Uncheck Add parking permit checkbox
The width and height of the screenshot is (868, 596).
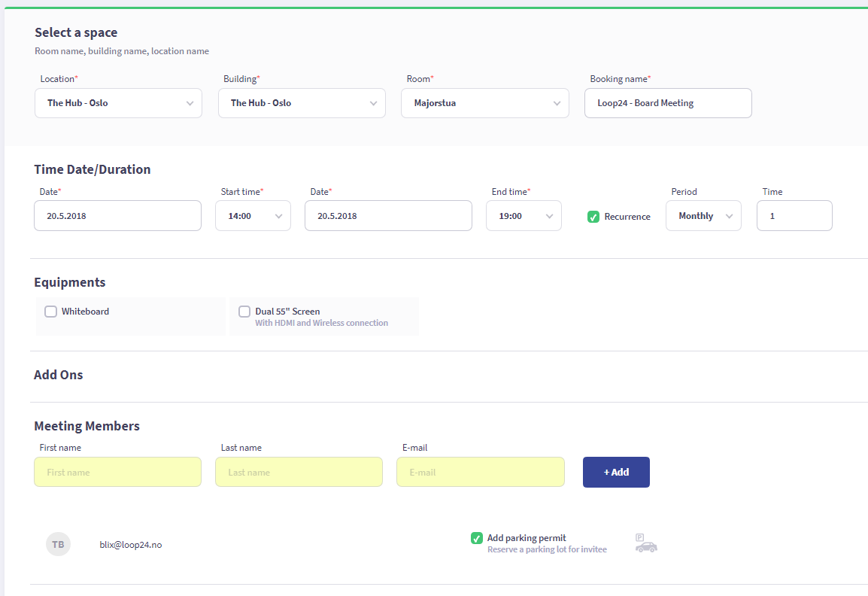(x=477, y=538)
